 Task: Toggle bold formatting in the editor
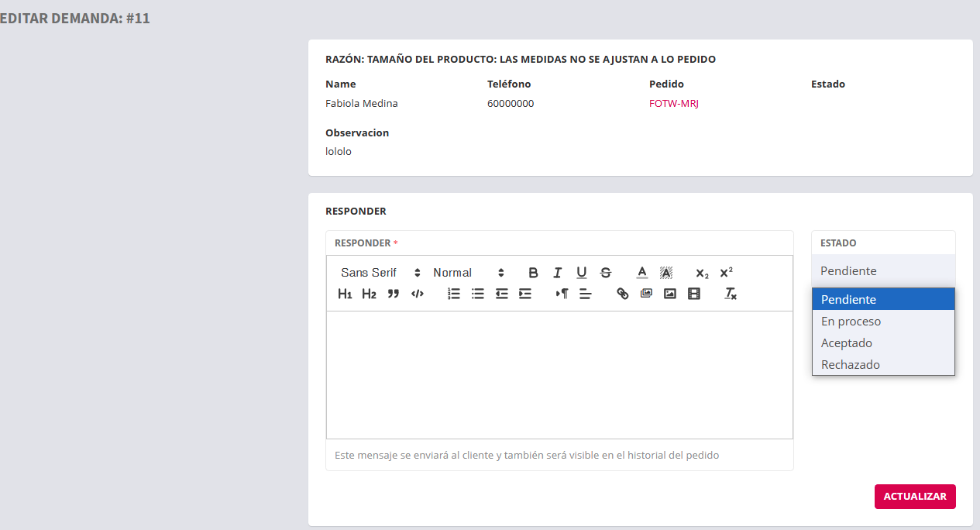pyautogui.click(x=533, y=273)
